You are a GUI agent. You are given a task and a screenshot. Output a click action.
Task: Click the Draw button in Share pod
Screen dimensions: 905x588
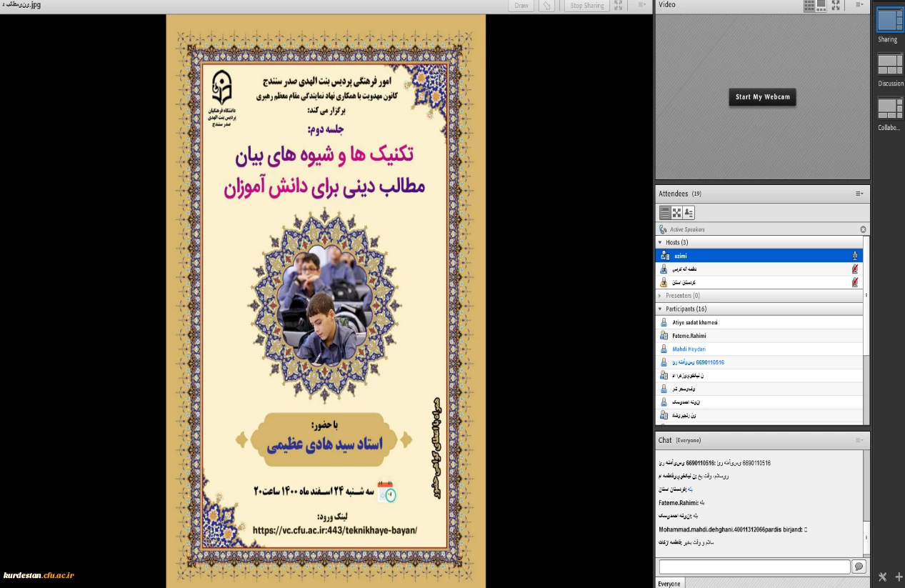point(521,6)
